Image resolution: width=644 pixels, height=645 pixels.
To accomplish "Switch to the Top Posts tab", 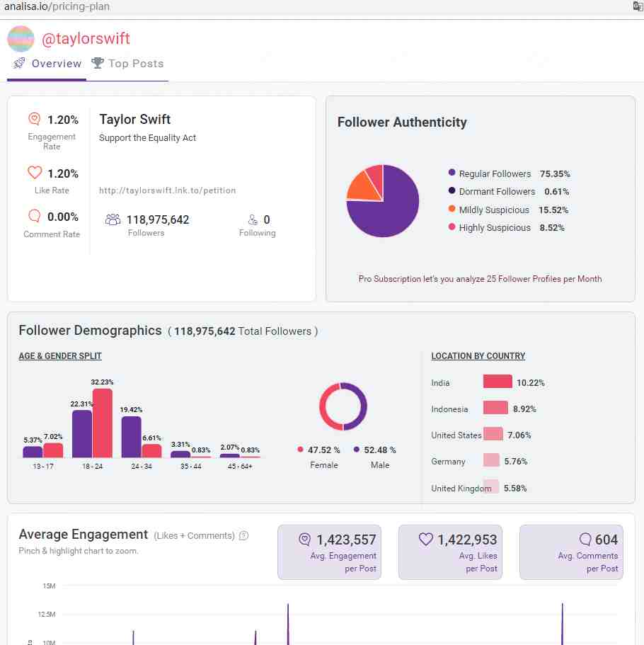I will (127, 64).
